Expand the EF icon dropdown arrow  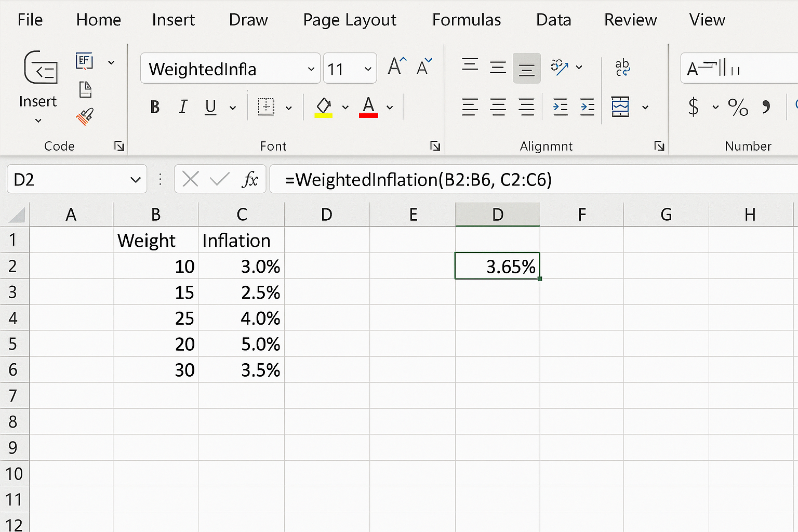(111, 62)
